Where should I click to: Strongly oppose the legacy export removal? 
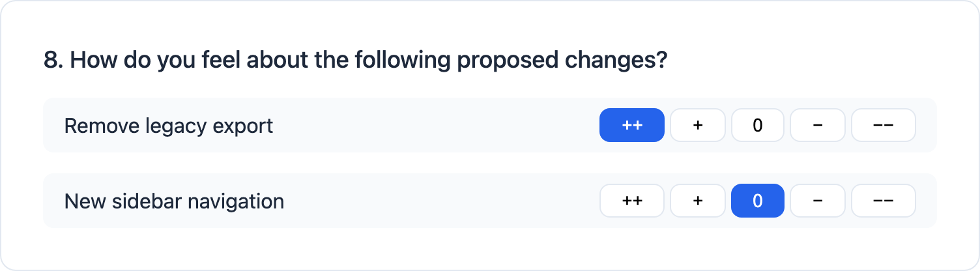(883, 125)
